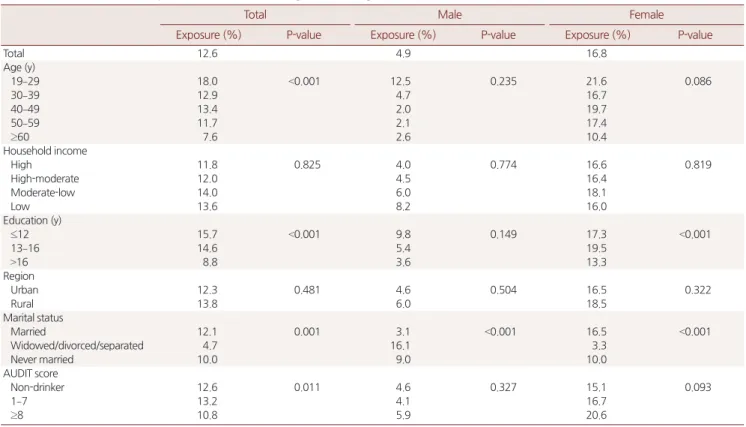Click the Urban row label
This screenshot has width=746, height=427.
click(x=24, y=290)
